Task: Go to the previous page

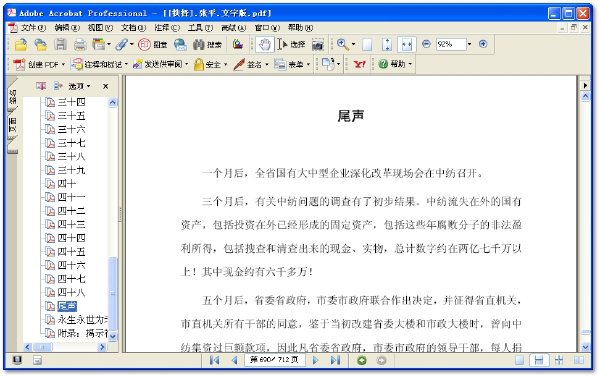Action: (x=235, y=360)
